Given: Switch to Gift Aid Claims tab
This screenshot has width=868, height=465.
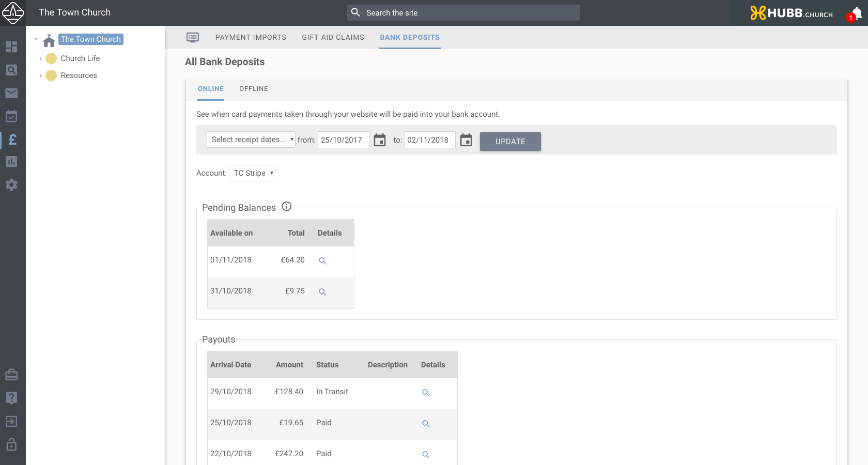Looking at the screenshot, I should pyautogui.click(x=333, y=37).
